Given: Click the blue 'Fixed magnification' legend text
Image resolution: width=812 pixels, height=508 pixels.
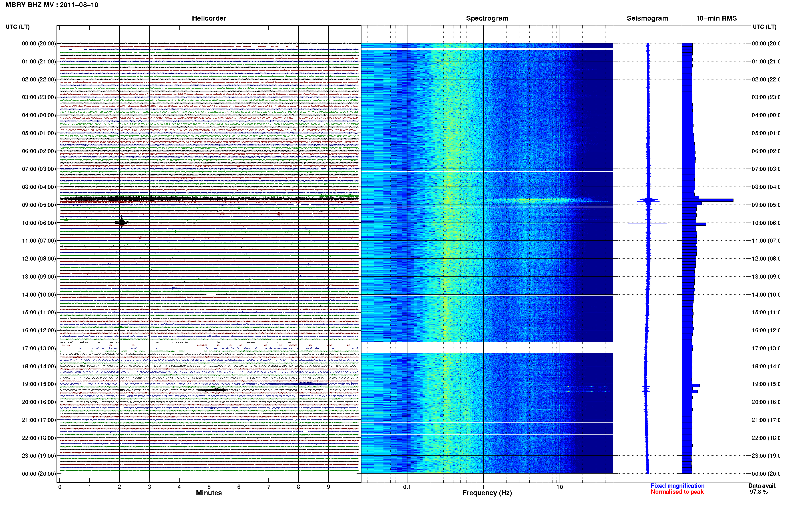Looking at the screenshot, I should (x=678, y=486).
